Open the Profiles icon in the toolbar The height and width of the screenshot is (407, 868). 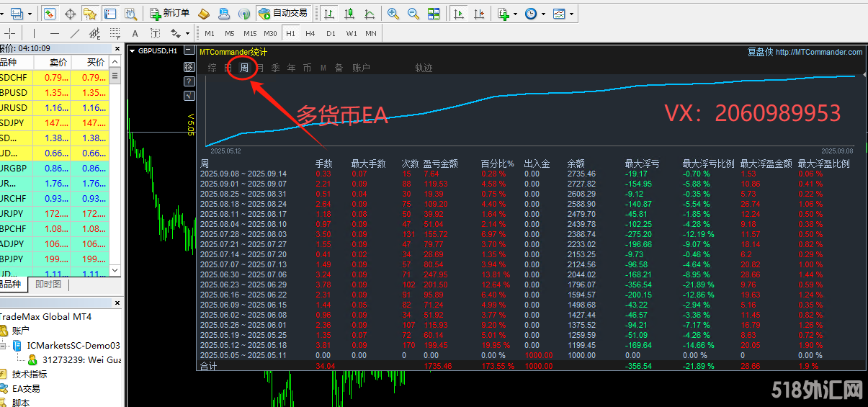tap(16, 13)
